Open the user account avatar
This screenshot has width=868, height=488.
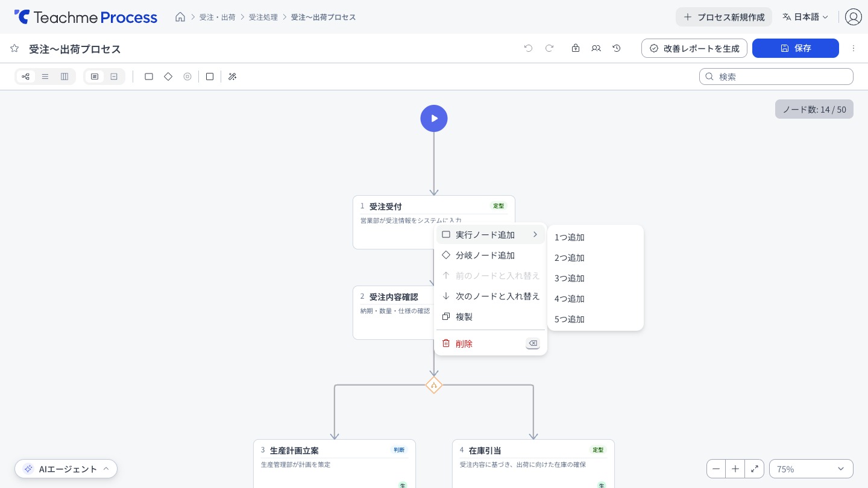click(x=854, y=17)
